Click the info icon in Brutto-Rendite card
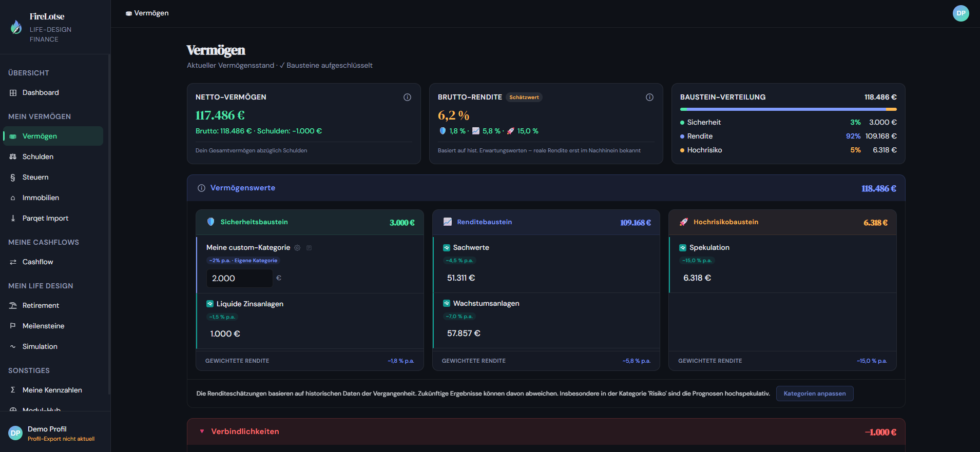Screen dimensions: 980x452 point(649,97)
